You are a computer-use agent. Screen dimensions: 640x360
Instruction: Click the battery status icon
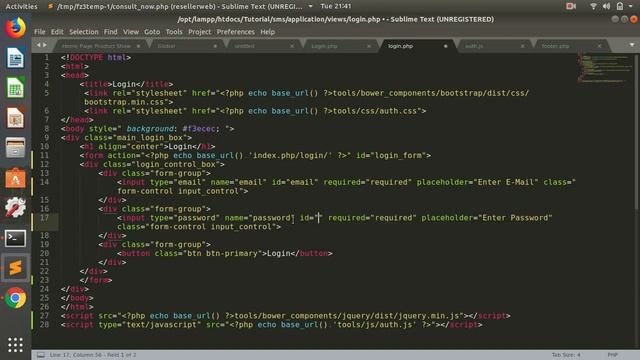coord(620,6)
